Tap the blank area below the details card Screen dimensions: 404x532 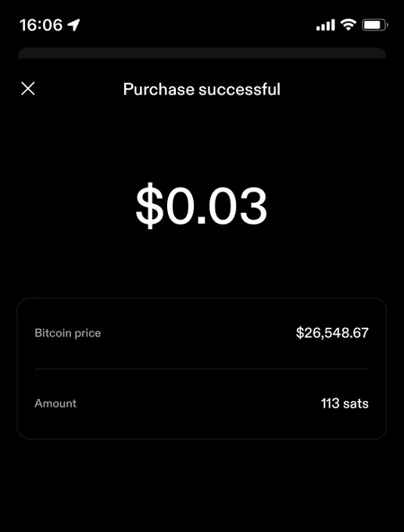click(202, 485)
